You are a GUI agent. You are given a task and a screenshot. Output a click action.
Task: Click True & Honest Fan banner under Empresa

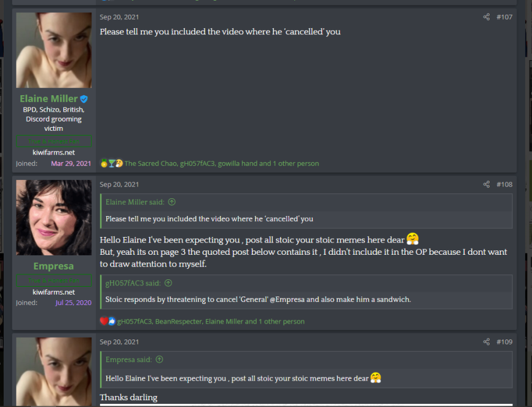pyautogui.click(x=53, y=281)
